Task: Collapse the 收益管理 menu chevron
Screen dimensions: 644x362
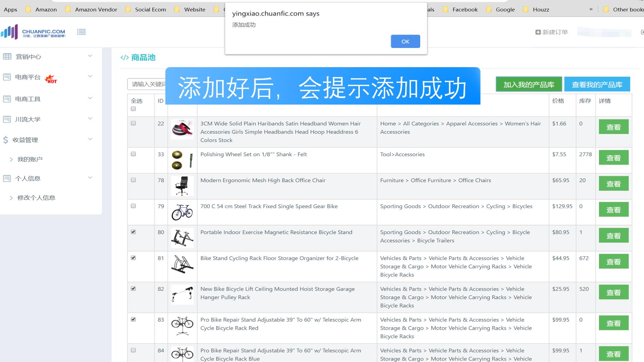Action: [x=90, y=139]
